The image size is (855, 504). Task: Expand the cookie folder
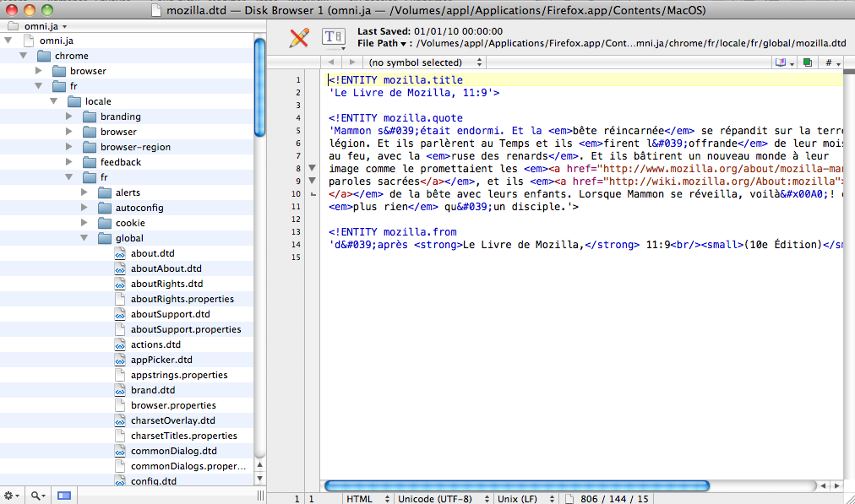click(84, 223)
